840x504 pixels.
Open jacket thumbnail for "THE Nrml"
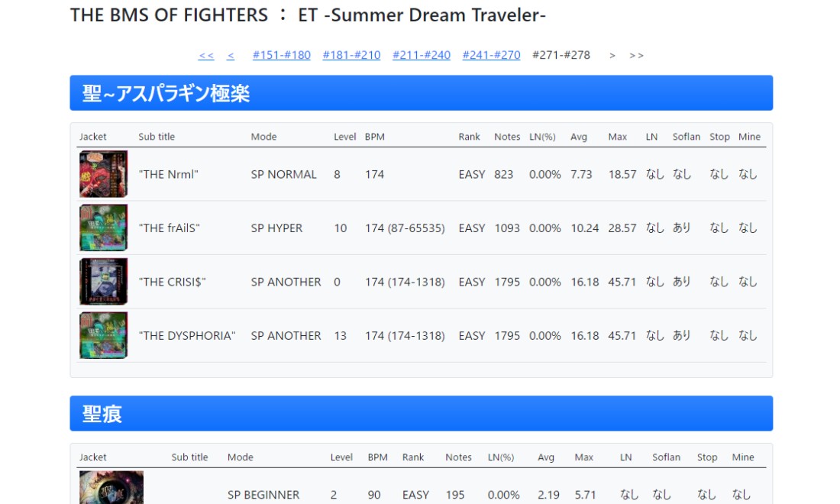pyautogui.click(x=103, y=174)
